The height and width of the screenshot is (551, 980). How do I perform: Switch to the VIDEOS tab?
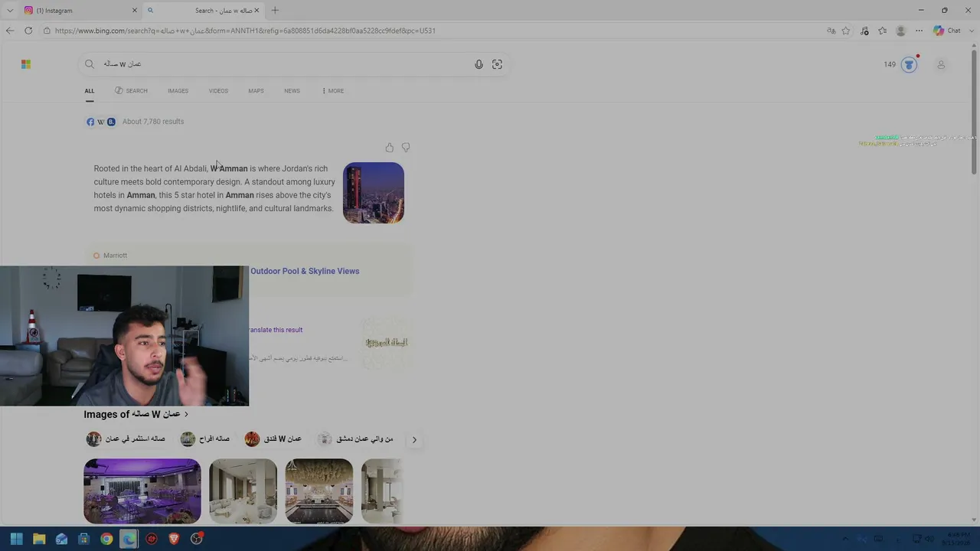[x=218, y=91]
